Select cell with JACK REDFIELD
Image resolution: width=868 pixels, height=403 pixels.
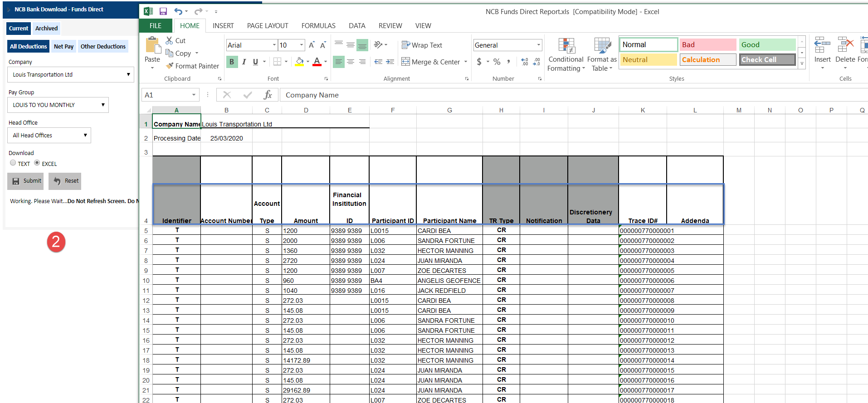[449, 291]
